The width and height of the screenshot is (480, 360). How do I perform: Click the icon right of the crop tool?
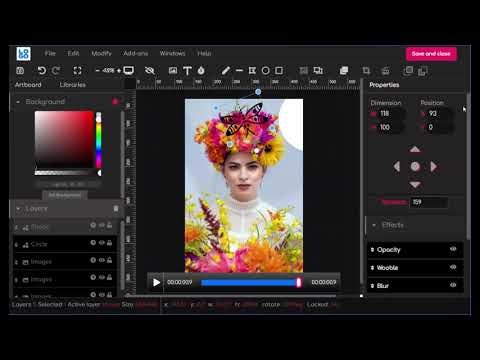coord(385,70)
